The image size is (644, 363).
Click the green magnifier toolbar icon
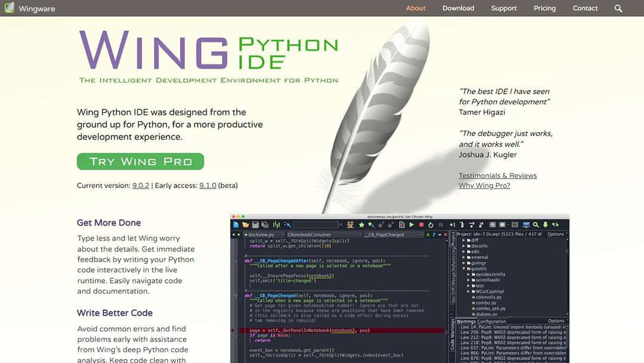pos(535,225)
